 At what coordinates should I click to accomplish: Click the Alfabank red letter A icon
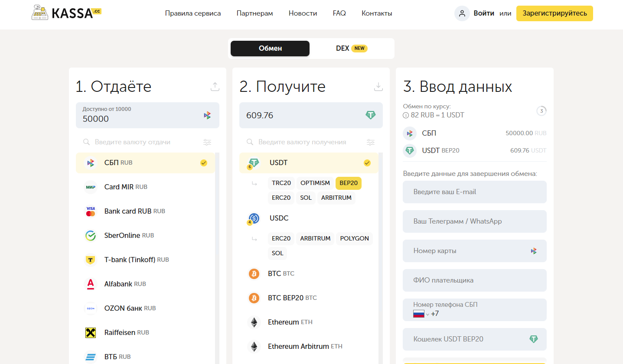coord(91,284)
